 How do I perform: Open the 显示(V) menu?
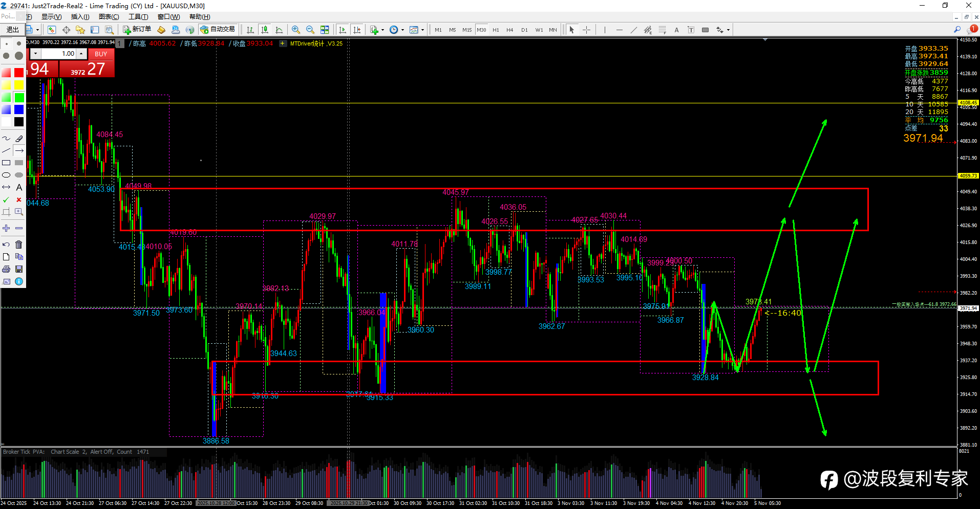coord(51,17)
